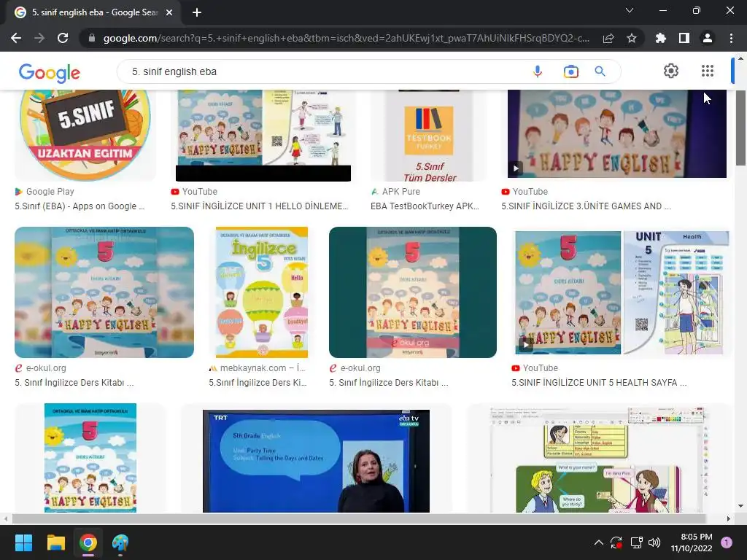The image size is (747, 560).
Task: Open the hot air balloon İngilizce book image
Action: click(x=261, y=292)
